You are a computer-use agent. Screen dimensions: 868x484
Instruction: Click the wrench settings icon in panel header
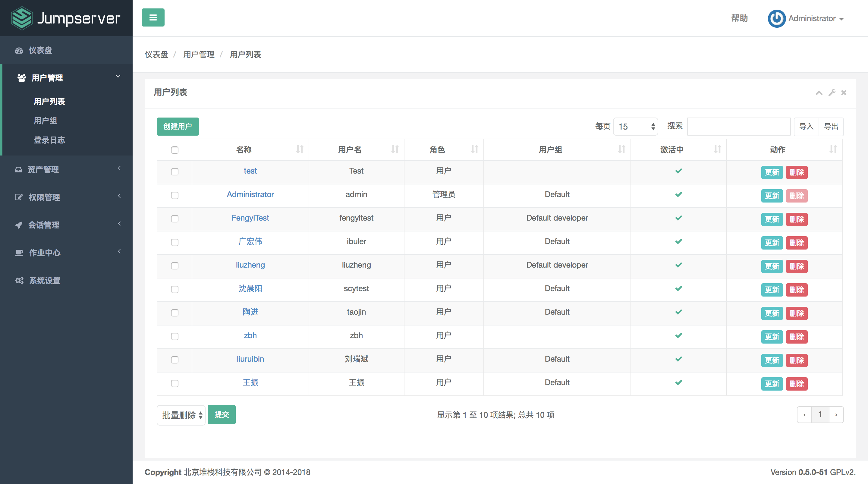[832, 93]
